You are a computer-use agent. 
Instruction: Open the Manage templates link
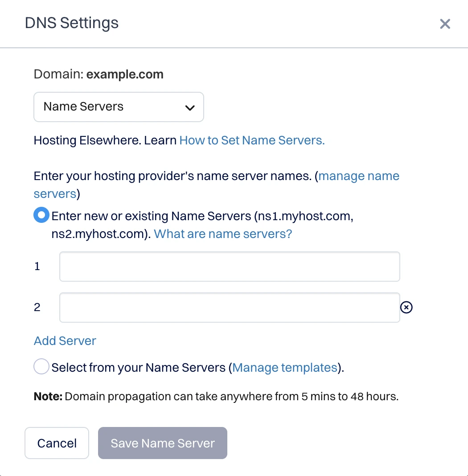coord(284,368)
